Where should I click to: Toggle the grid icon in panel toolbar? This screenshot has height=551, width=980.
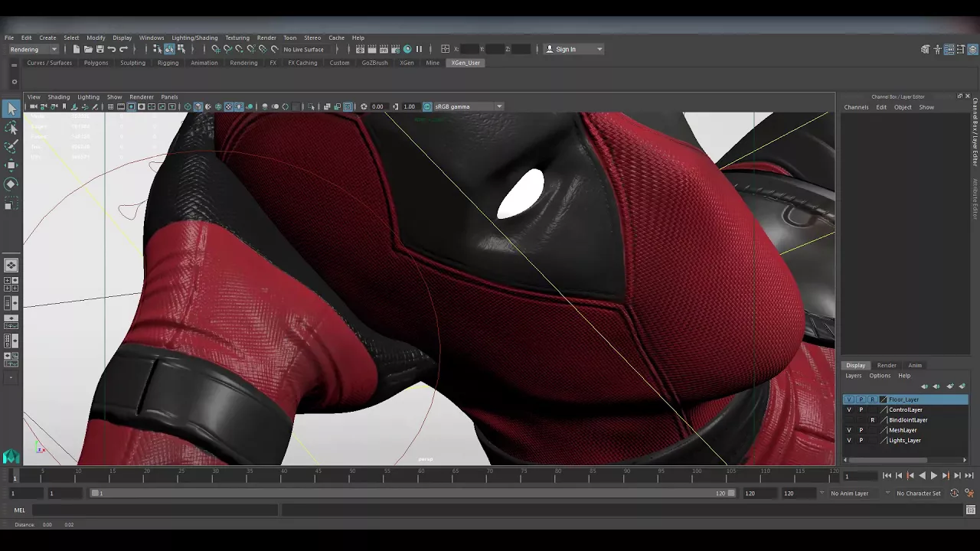pos(111,106)
